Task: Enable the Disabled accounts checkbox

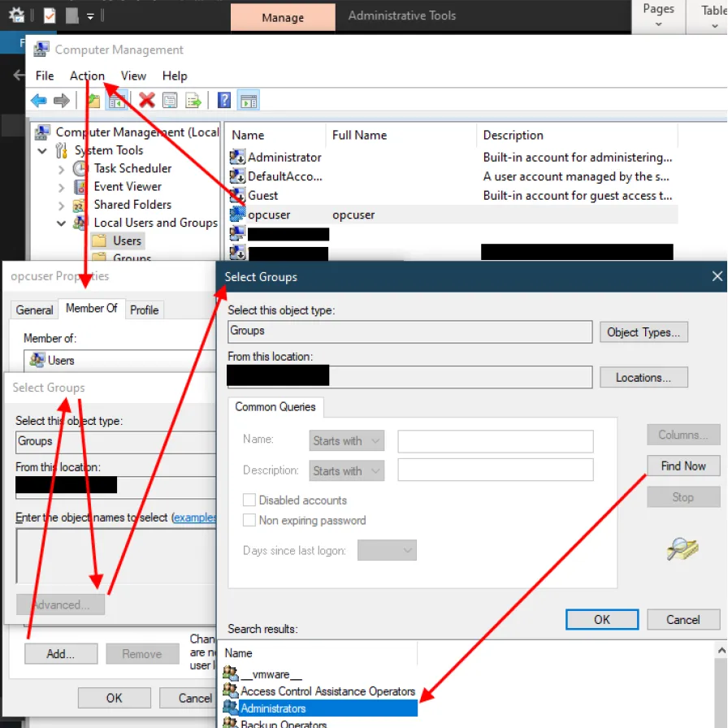Action: 249,500
